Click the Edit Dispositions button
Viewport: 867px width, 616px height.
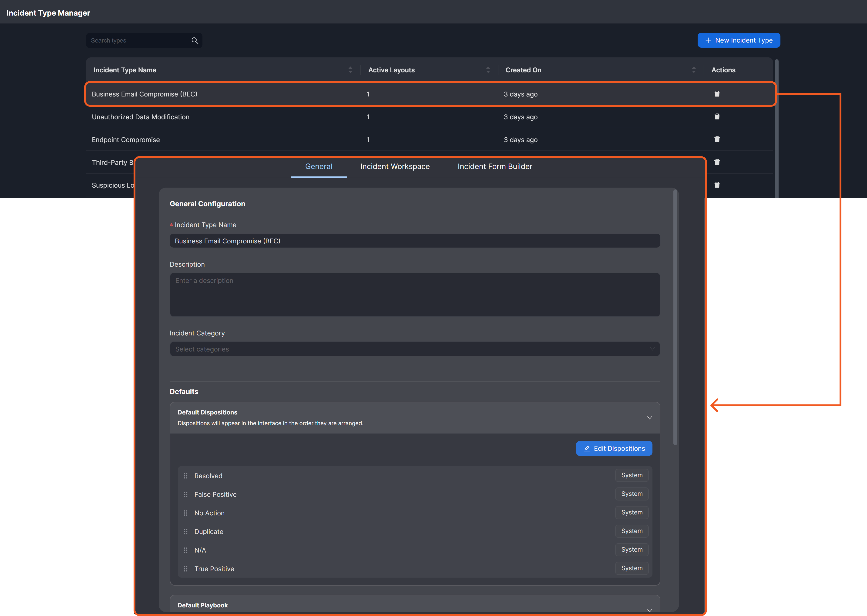tap(614, 448)
